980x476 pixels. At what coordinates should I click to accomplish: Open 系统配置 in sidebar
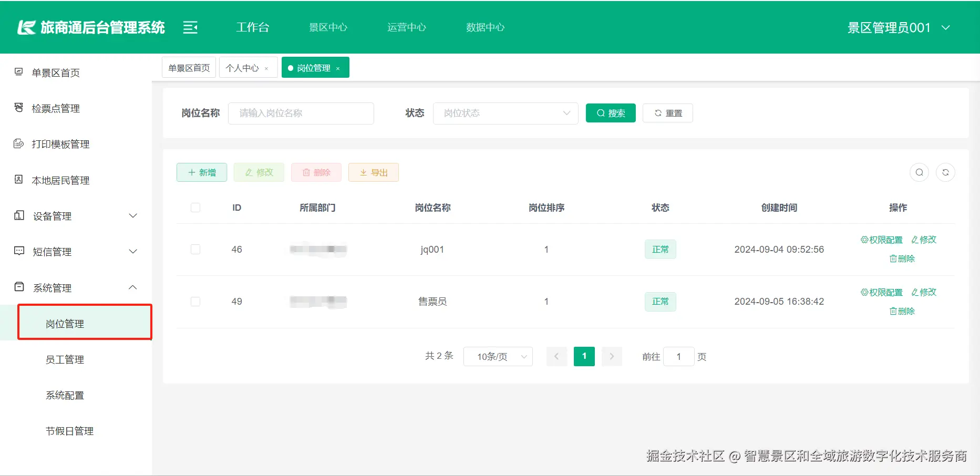(x=65, y=395)
